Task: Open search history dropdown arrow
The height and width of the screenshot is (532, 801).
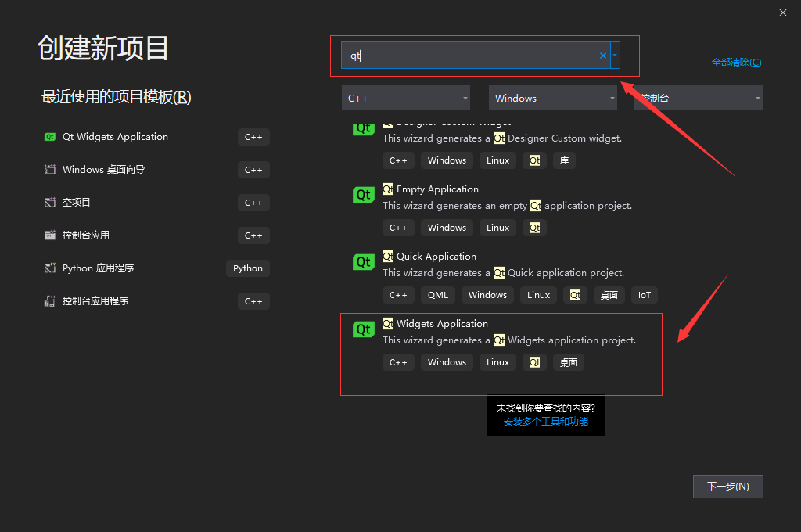Action: [x=615, y=56]
